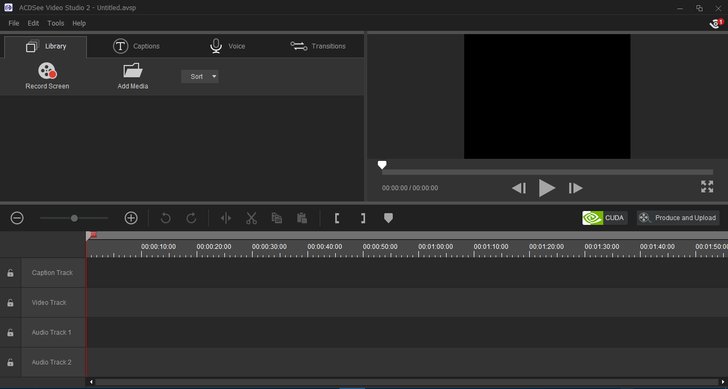Step forward one frame in preview
The height and width of the screenshot is (389, 728).
click(575, 188)
